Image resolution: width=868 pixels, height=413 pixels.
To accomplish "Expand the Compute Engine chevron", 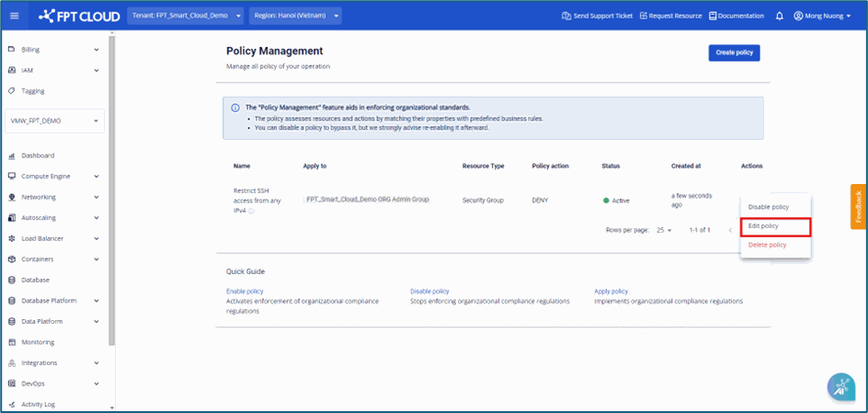I will click(x=97, y=176).
